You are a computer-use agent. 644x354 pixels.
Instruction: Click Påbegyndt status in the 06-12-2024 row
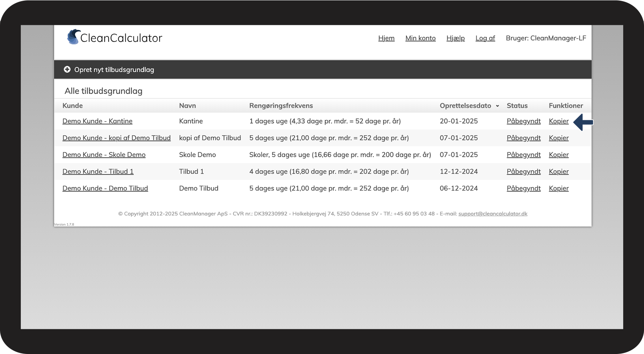click(523, 188)
